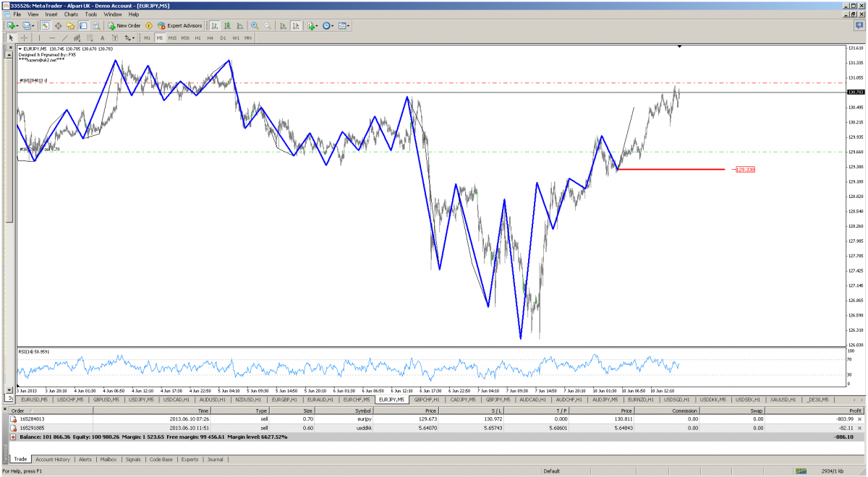Select the trendline drawing tool
This screenshot has height=477, width=868.
point(65,38)
